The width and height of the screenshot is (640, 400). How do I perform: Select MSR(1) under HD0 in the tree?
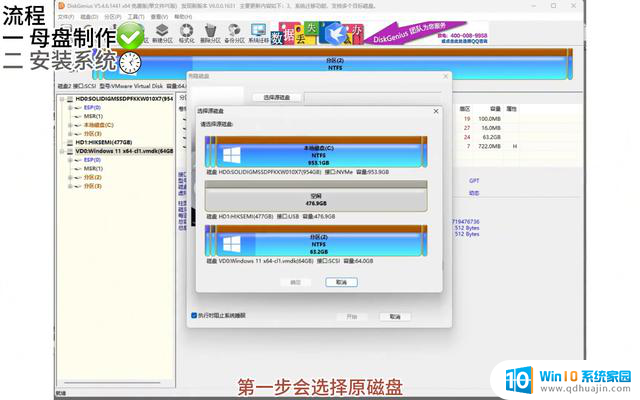coord(93,116)
